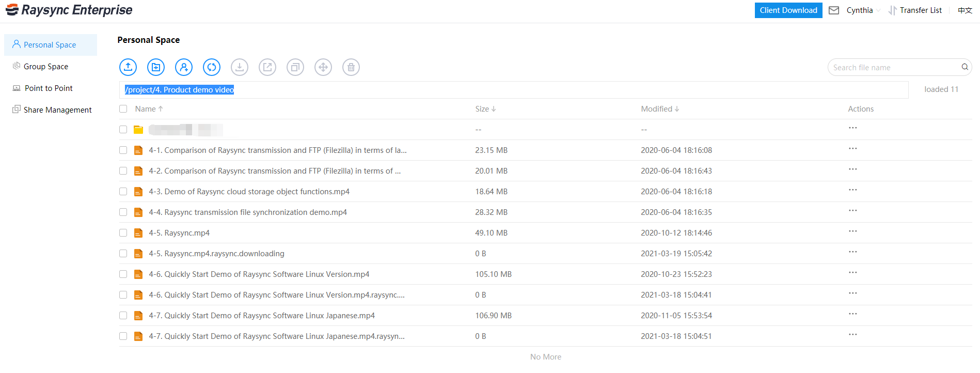Screen dimensions: 980x373
Task: Open actions menu for 4-7. Linux Japanese.mp4
Action: tap(852, 314)
